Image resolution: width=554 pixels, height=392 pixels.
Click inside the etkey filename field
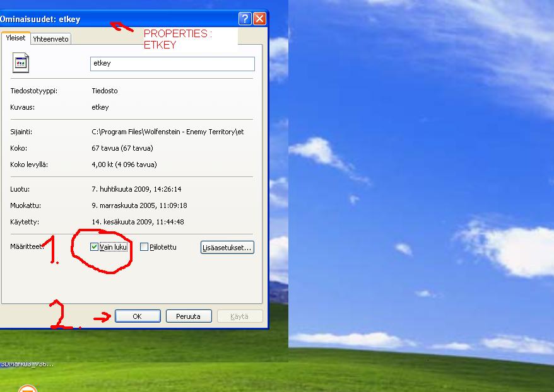point(172,64)
